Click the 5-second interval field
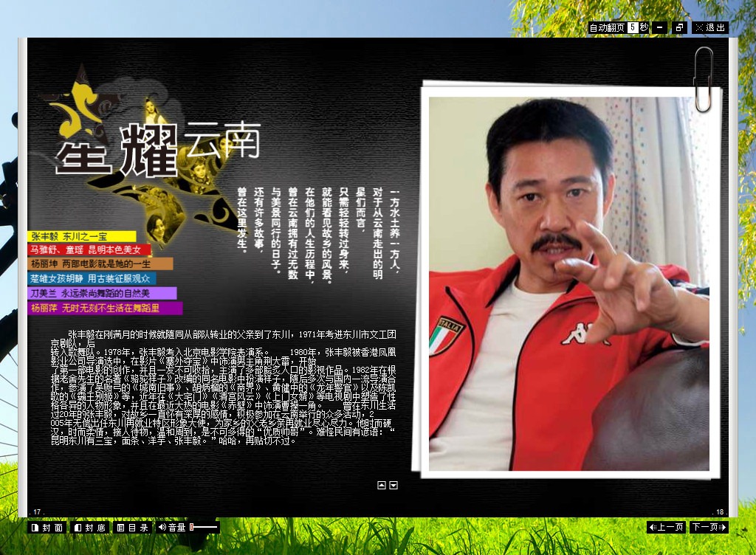Viewport: 756px width, 555px height. pyautogui.click(x=633, y=27)
